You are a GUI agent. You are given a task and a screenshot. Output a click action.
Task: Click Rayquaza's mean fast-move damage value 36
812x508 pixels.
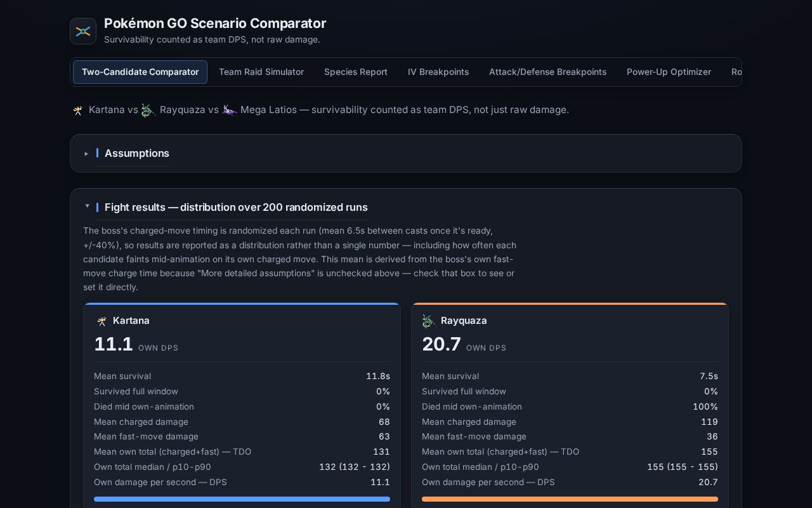[712, 436]
